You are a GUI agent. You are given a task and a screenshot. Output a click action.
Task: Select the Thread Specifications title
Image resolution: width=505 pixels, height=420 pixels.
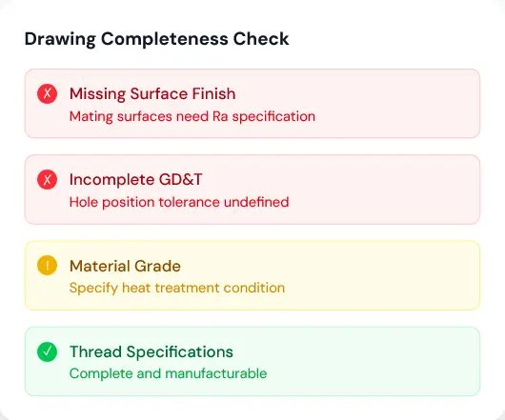pyautogui.click(x=151, y=351)
